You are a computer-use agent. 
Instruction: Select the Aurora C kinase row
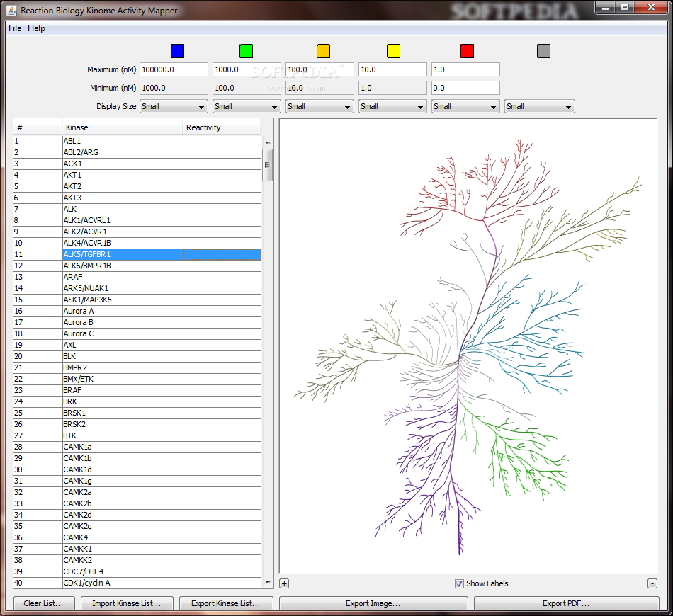pyautogui.click(x=137, y=333)
